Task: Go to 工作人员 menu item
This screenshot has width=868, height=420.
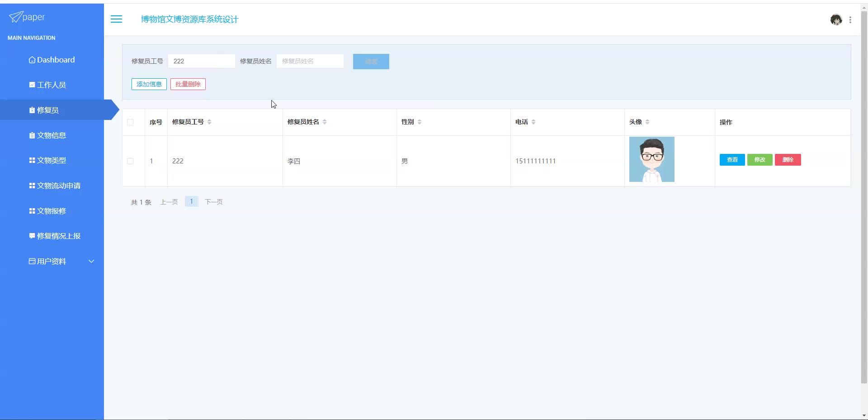Action: tap(52, 85)
